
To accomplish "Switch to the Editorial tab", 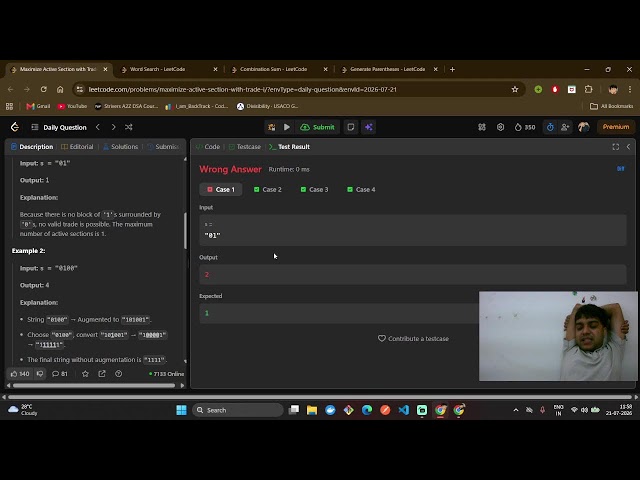I will [77, 147].
